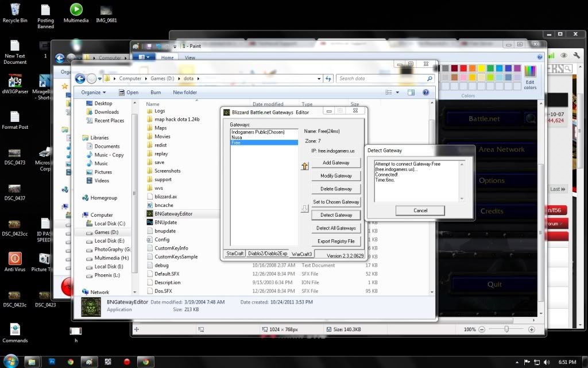This screenshot has width=588, height=368.
Task: Click the wrench menu in the browser window
Action: click(x=577, y=55)
